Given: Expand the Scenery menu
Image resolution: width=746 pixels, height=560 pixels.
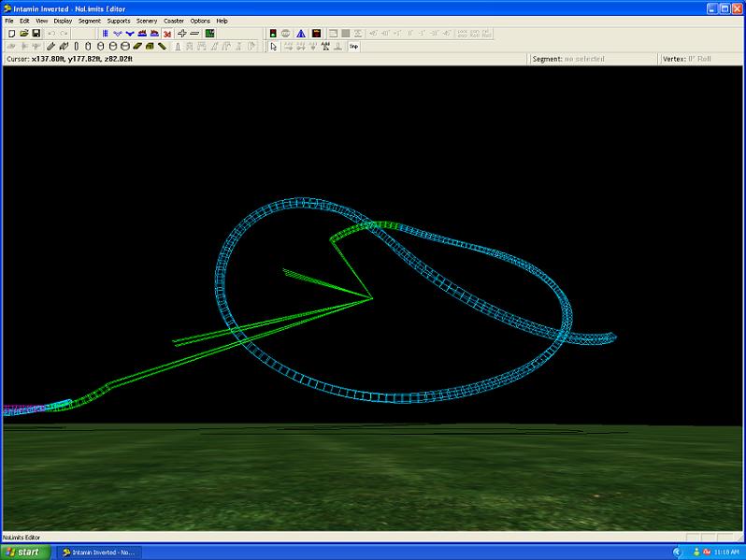Looking at the screenshot, I should 147,21.
